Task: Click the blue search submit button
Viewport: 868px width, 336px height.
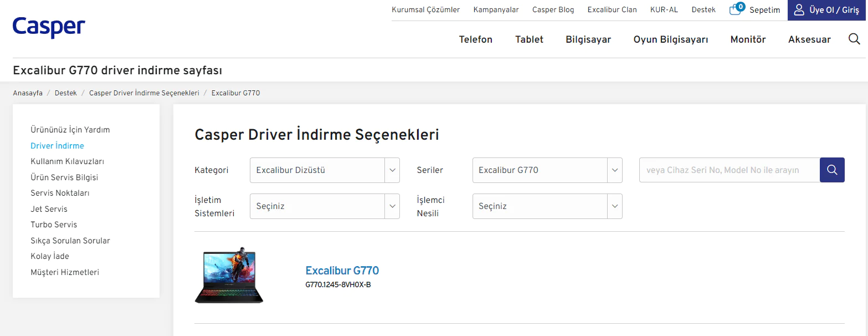Action: pyautogui.click(x=831, y=170)
